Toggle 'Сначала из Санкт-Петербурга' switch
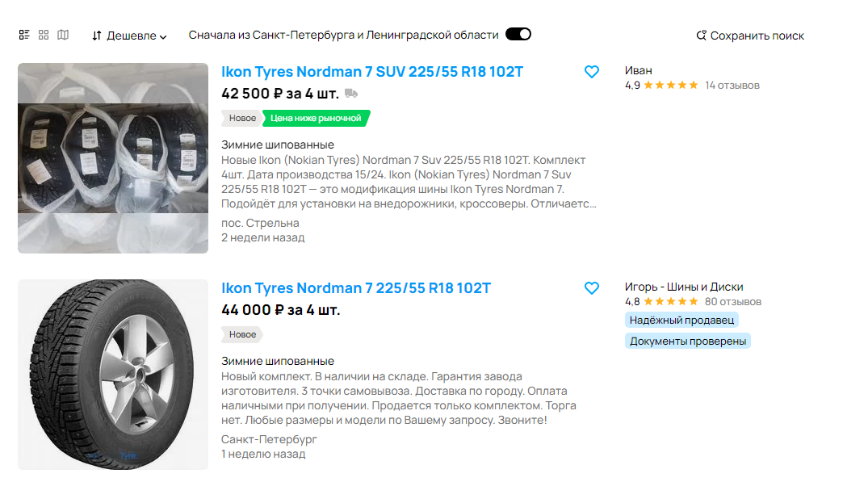The width and height of the screenshot is (868, 482). tap(518, 34)
